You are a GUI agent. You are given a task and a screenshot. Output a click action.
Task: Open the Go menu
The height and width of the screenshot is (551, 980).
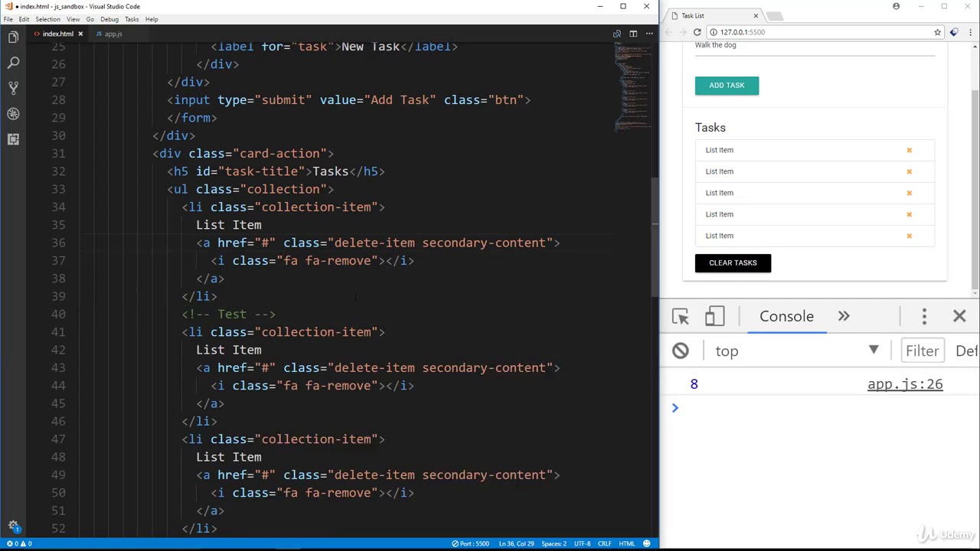tap(90, 19)
